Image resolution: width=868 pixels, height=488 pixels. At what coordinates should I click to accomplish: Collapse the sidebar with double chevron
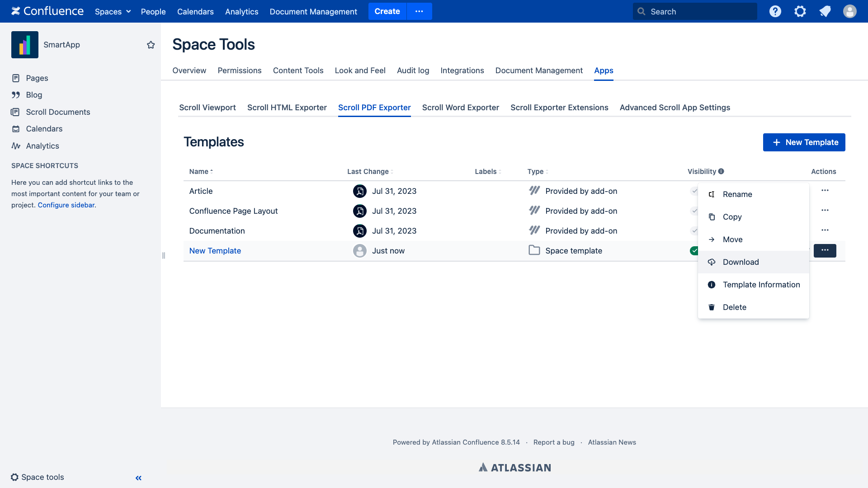coord(138,478)
